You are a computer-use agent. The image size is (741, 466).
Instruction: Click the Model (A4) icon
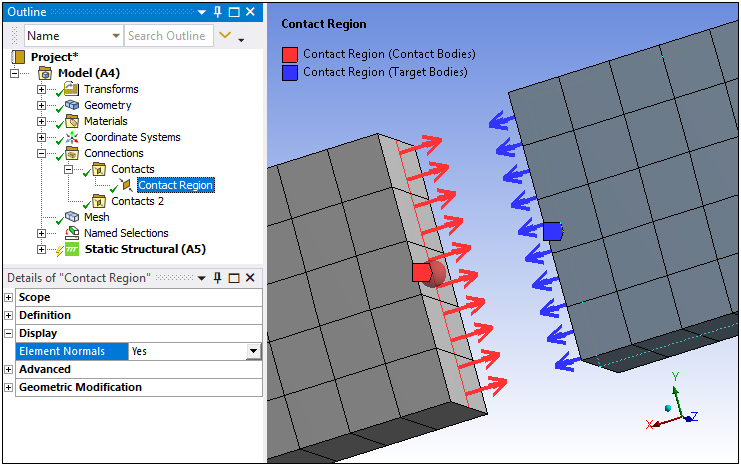pos(45,73)
